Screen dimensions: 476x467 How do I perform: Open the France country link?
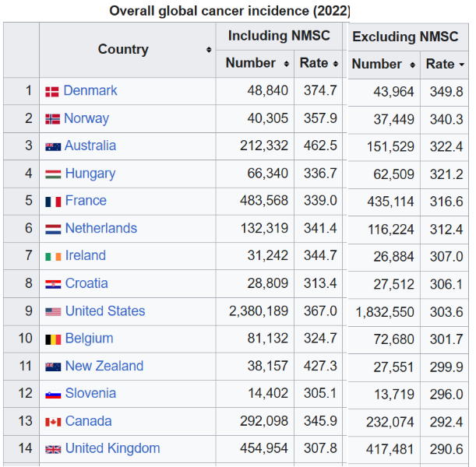coord(86,201)
